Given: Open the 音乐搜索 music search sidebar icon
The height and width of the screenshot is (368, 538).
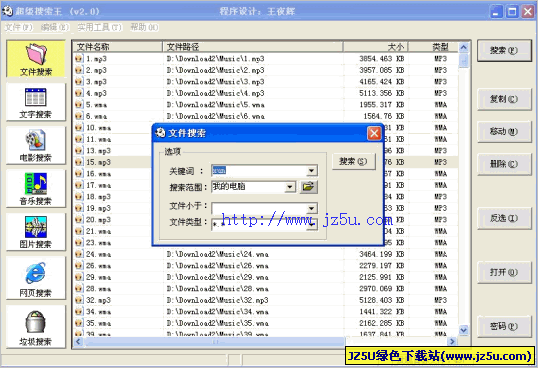Looking at the screenshot, I should click(36, 189).
